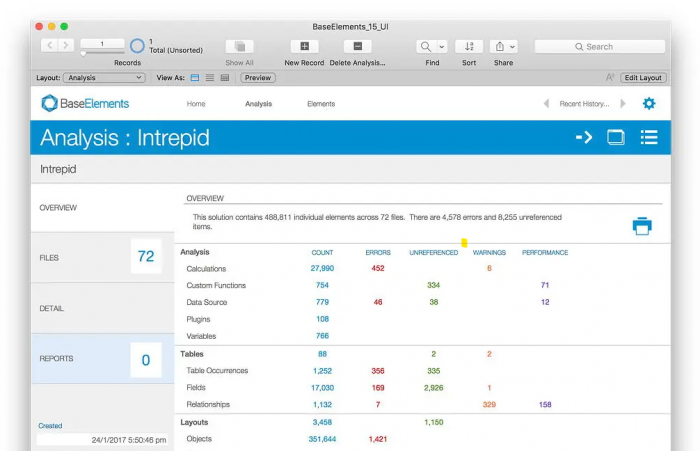Click Calculations errors 452
This screenshot has width=700, height=451.
[x=378, y=268]
